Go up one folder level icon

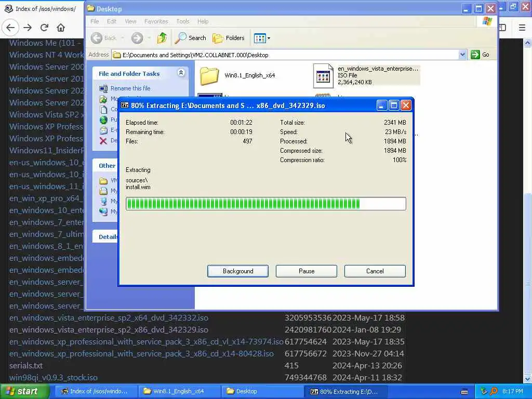tap(162, 38)
